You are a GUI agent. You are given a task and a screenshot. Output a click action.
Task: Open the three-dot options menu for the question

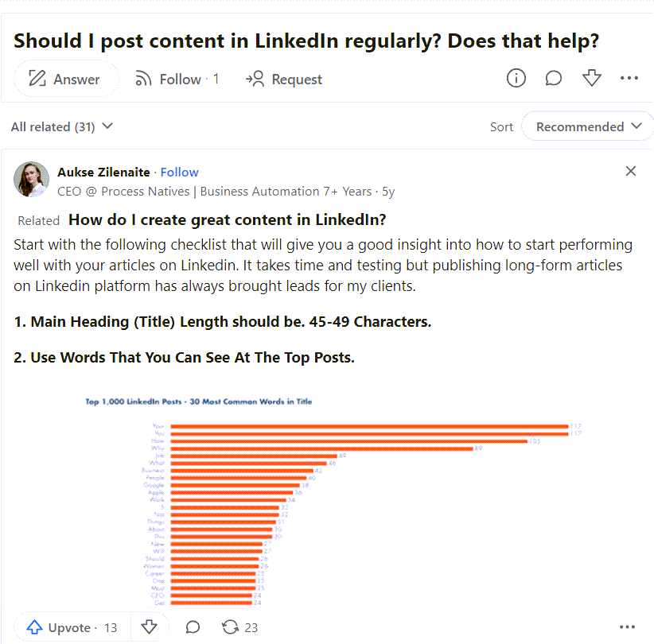pos(629,78)
